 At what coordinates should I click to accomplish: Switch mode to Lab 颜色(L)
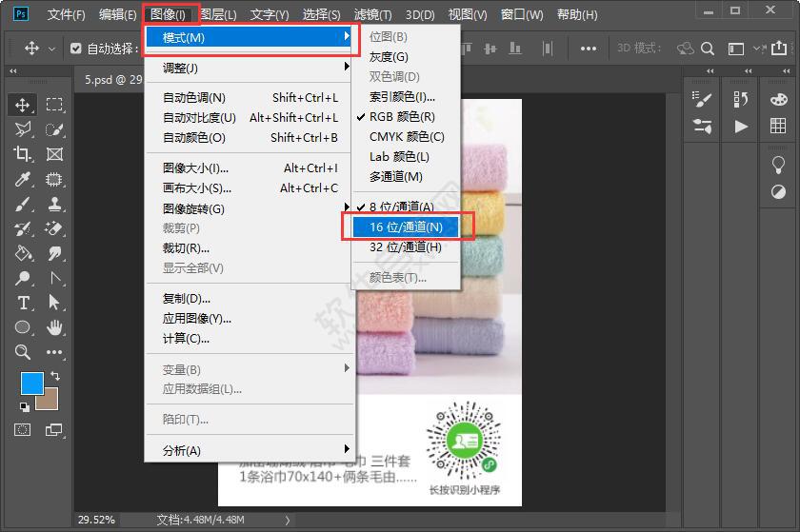[399, 157]
